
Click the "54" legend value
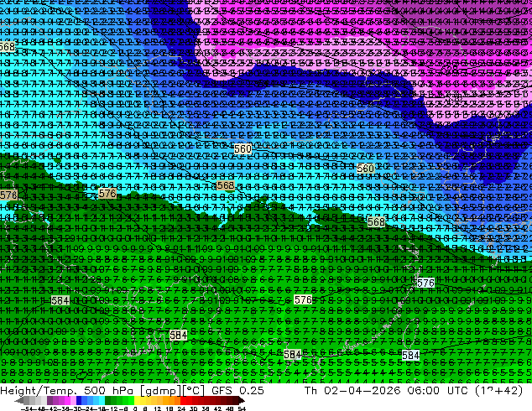tap(242, 409)
